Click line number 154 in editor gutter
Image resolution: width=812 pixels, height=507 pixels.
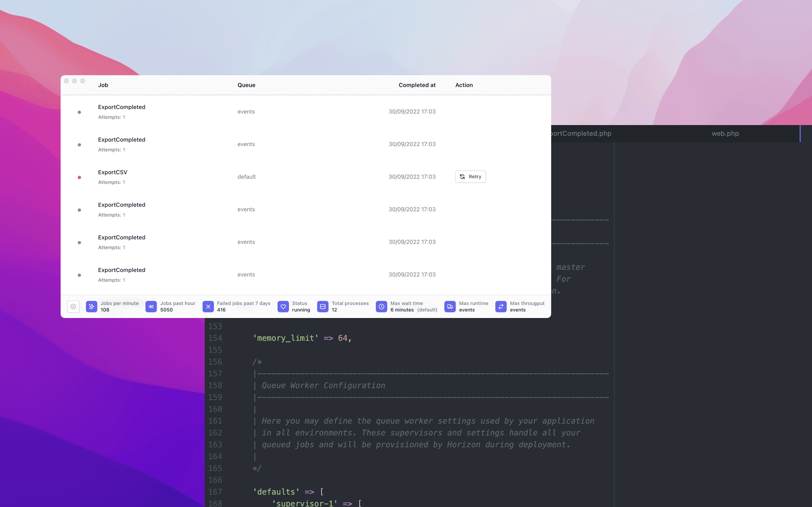pyautogui.click(x=215, y=338)
